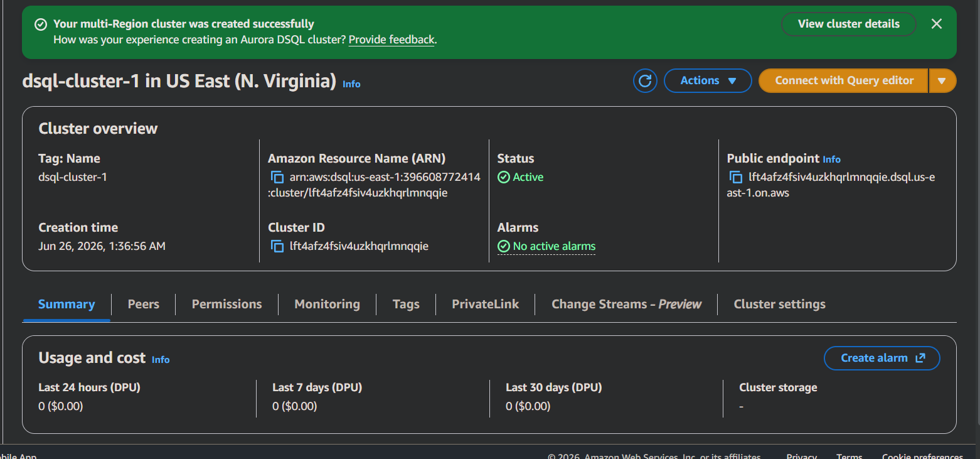Screen dimensions: 980x459
Task: Open the Tags tab
Action: pos(406,305)
